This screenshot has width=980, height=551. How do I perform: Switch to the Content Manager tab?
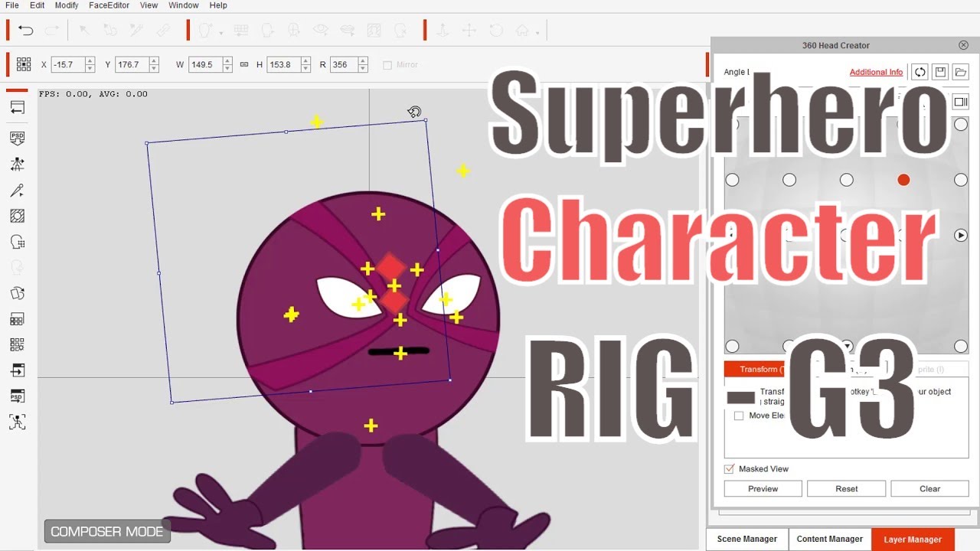click(x=830, y=539)
